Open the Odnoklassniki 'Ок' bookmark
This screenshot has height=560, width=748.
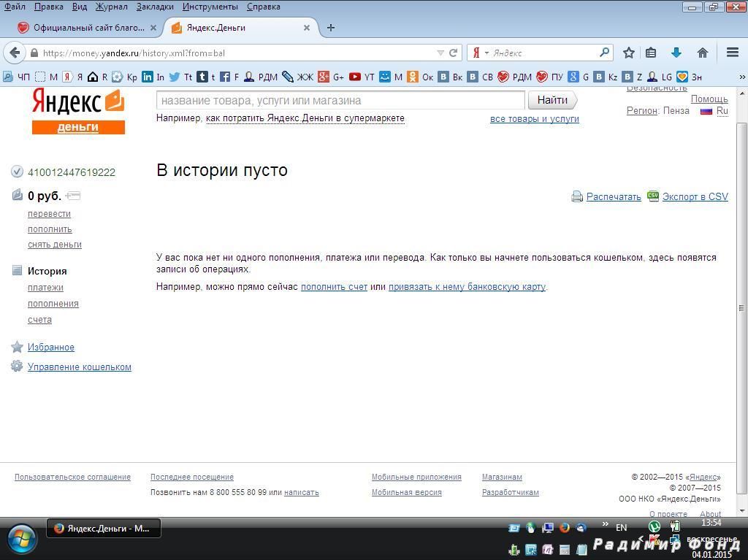[420, 77]
